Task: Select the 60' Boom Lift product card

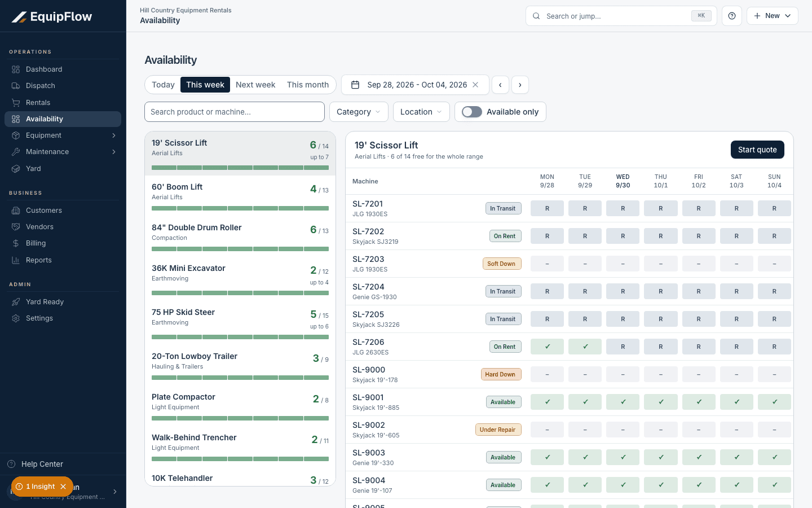Action: click(240, 196)
